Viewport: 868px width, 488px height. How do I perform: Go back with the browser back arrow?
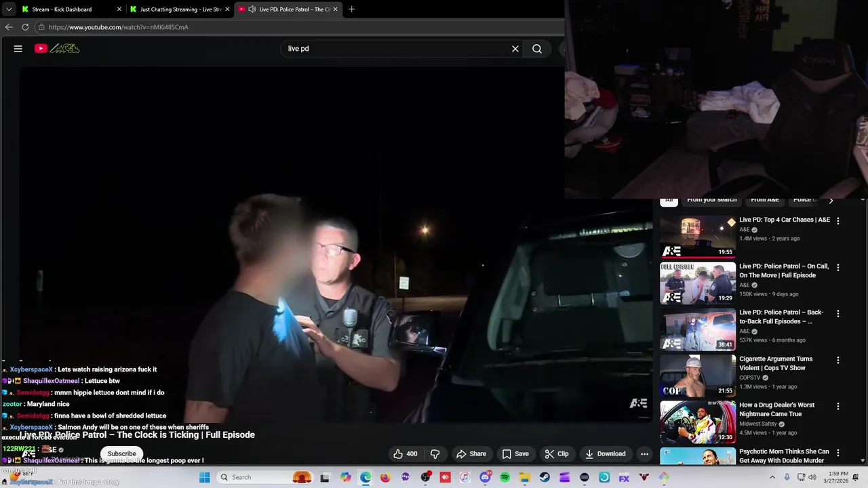[9, 27]
